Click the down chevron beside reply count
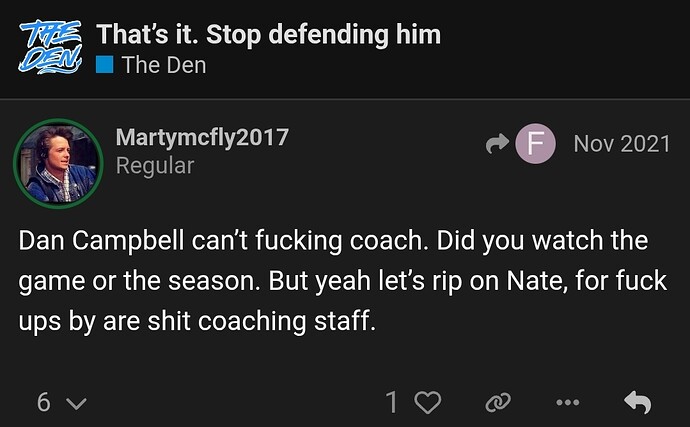The height and width of the screenshot is (427, 690). point(76,404)
